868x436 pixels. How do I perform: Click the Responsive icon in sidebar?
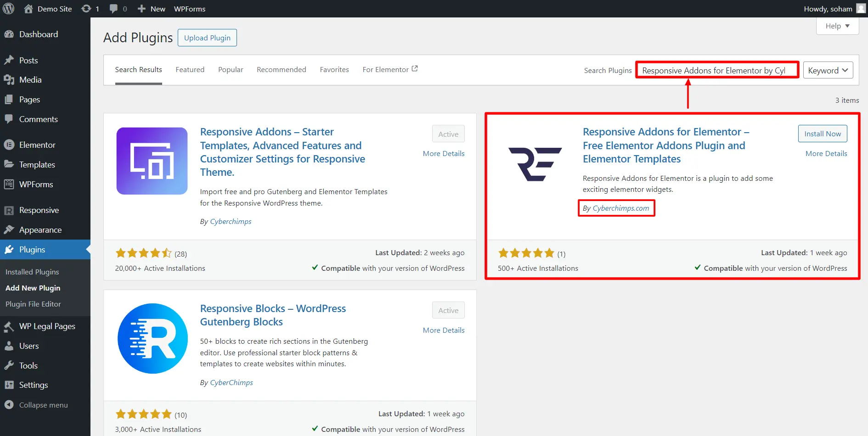(x=9, y=210)
